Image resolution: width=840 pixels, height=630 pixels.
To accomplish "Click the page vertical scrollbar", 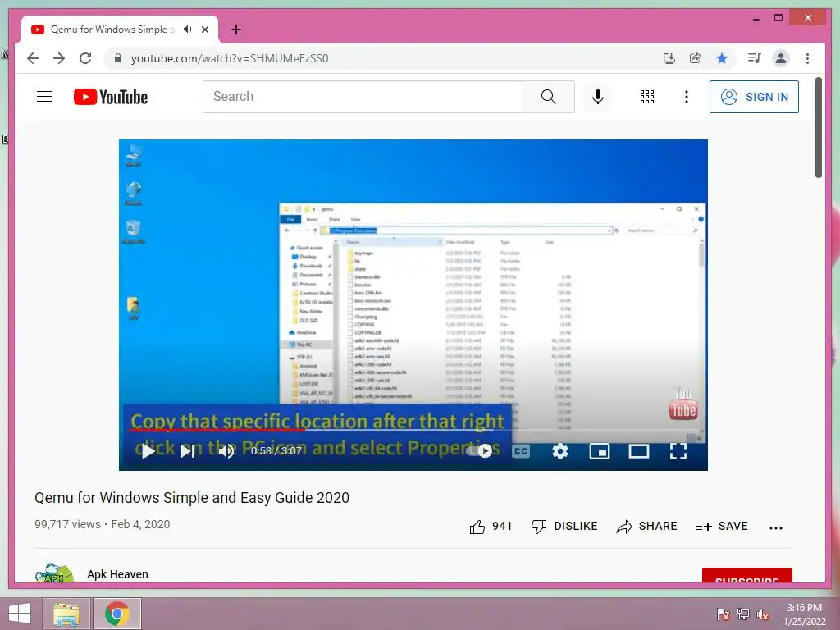I will tap(818, 127).
